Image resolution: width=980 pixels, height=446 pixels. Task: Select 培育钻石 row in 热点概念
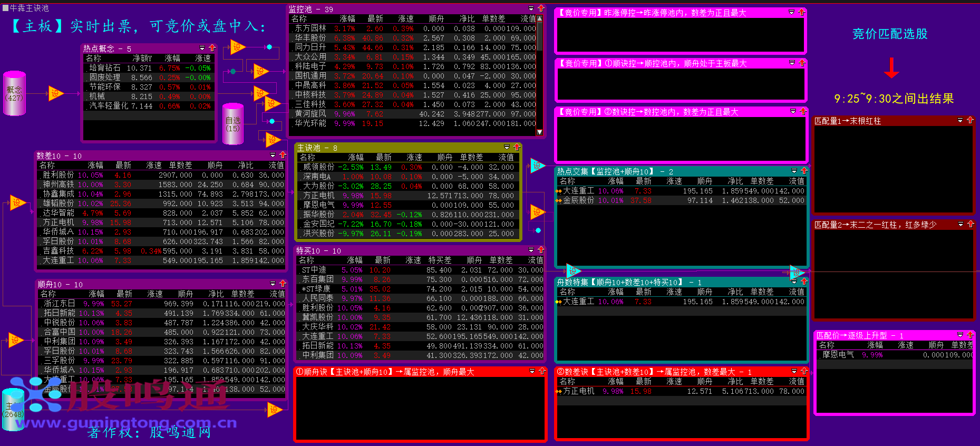coord(104,68)
